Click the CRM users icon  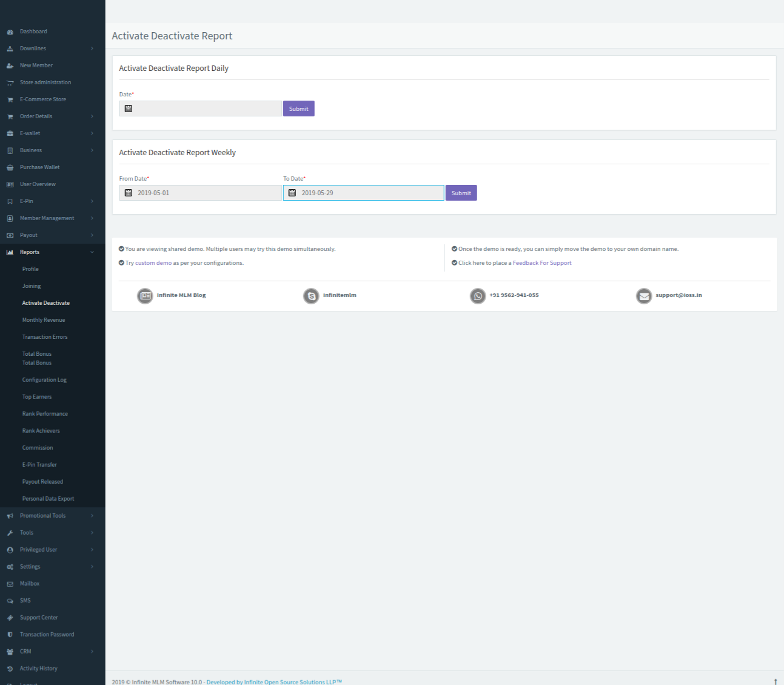(x=10, y=652)
